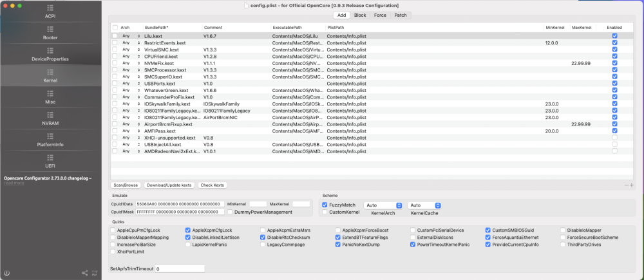This screenshot has width=644, height=280.
Task: Open the Misc section in sidebar
Action: [50, 97]
